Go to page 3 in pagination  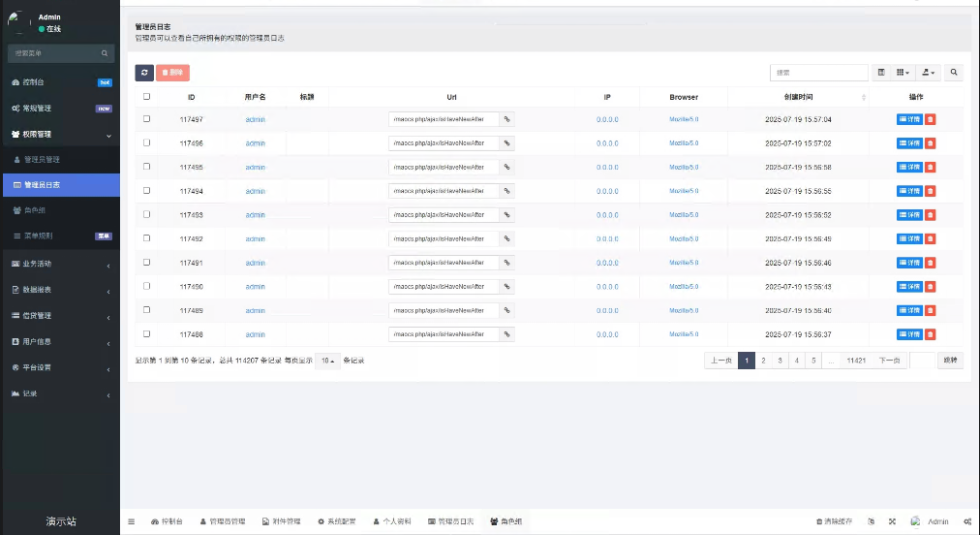pyautogui.click(x=780, y=361)
